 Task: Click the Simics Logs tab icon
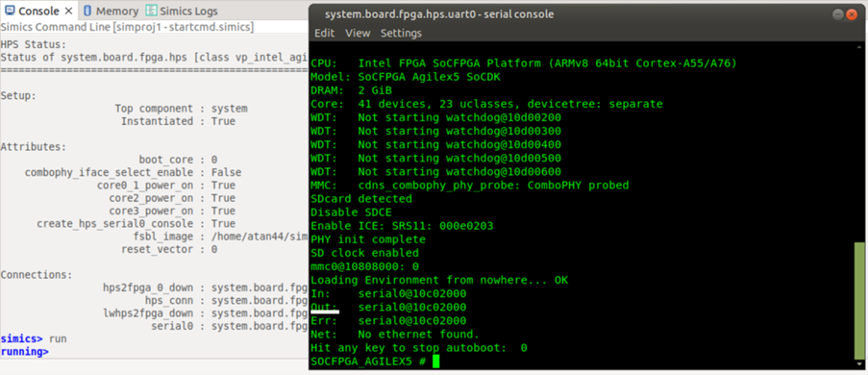151,11
